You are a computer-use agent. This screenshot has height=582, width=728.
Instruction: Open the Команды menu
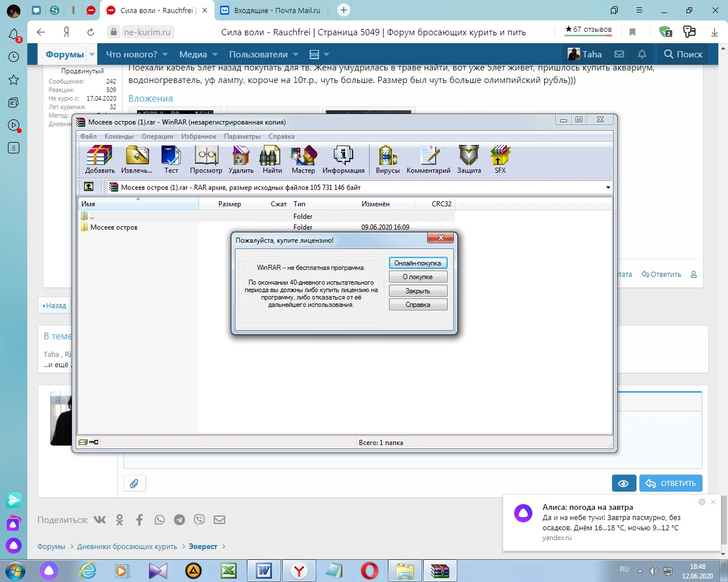click(119, 136)
